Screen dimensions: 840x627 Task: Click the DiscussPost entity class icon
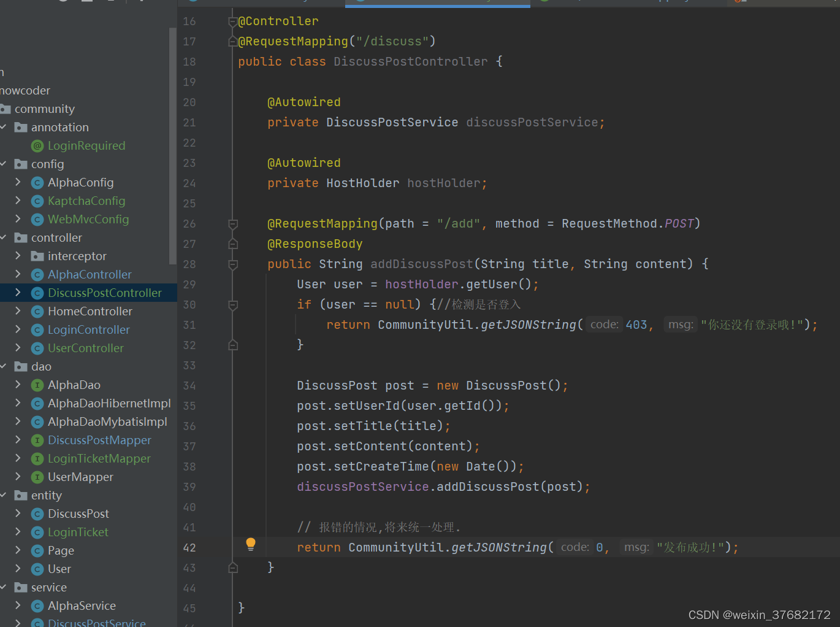pos(37,514)
